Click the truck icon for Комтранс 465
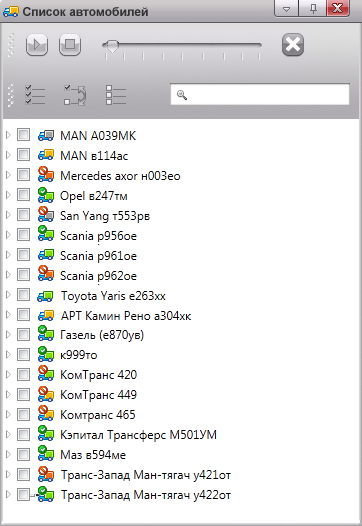The height and width of the screenshot is (526, 362). (x=46, y=414)
